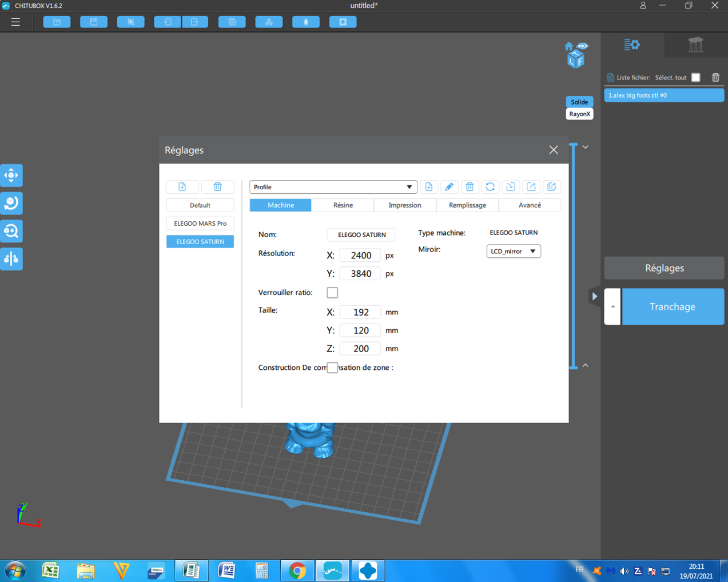
Task: Toggle the Verrouiller ratio checkbox
Action: click(x=332, y=293)
